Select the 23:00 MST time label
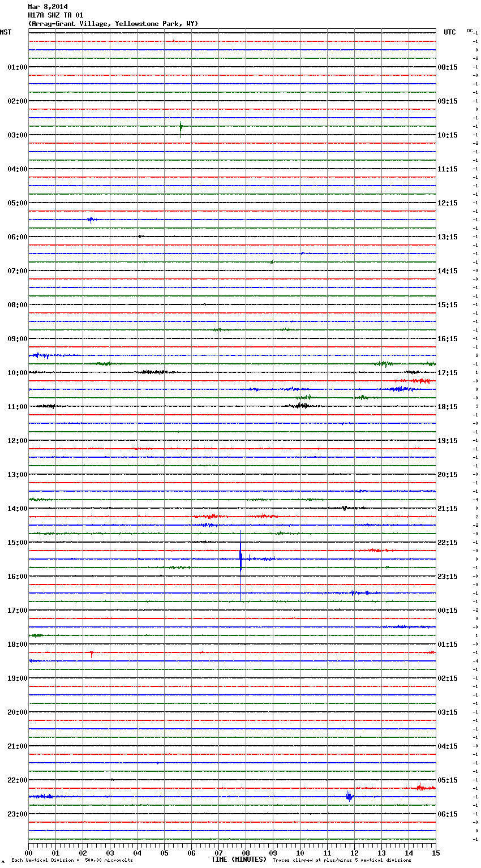The image size is (481, 868). [x=18, y=814]
